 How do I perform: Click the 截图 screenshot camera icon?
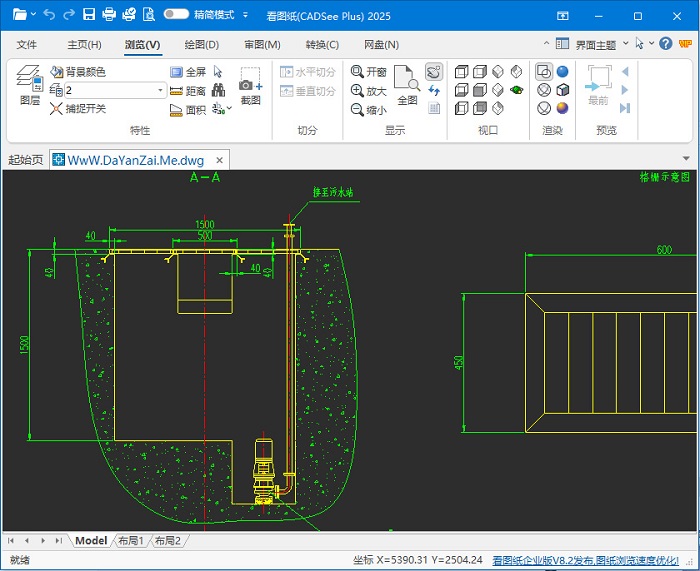coord(250,89)
